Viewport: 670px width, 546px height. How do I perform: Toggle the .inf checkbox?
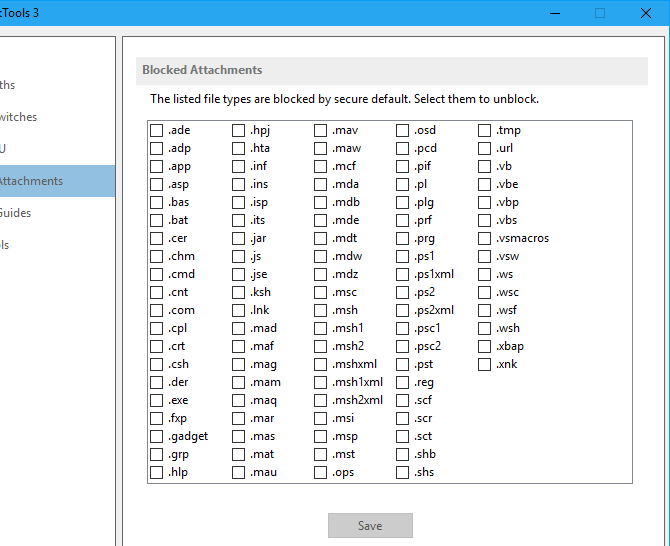pyautogui.click(x=238, y=166)
